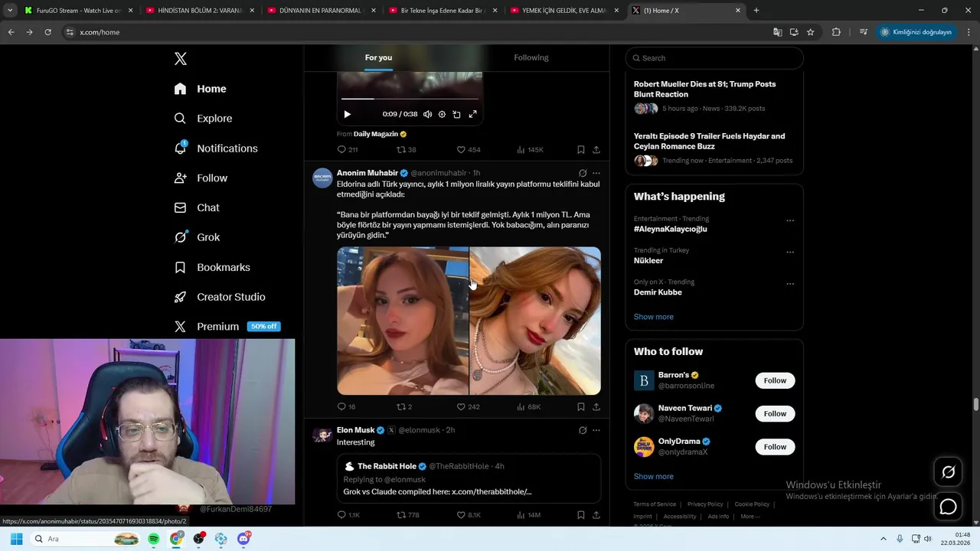Screen dimensions: 980x551
Task: Click the X Search field
Action: click(x=714, y=58)
